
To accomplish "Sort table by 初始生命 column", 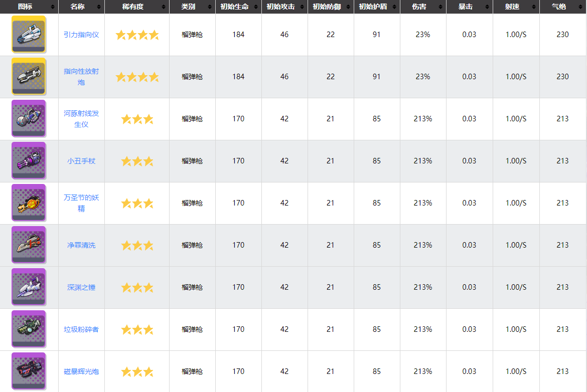I will pos(238,7).
